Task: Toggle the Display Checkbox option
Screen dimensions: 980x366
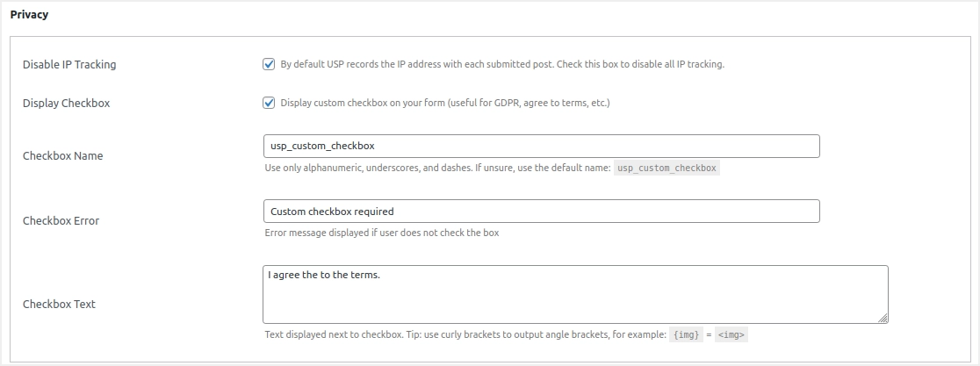Action: pos(269,103)
